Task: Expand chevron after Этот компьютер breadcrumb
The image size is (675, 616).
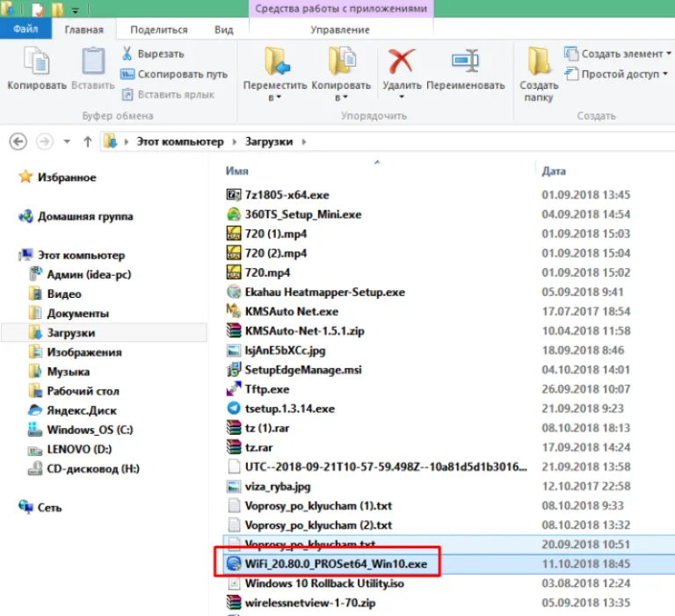Action: click(235, 141)
